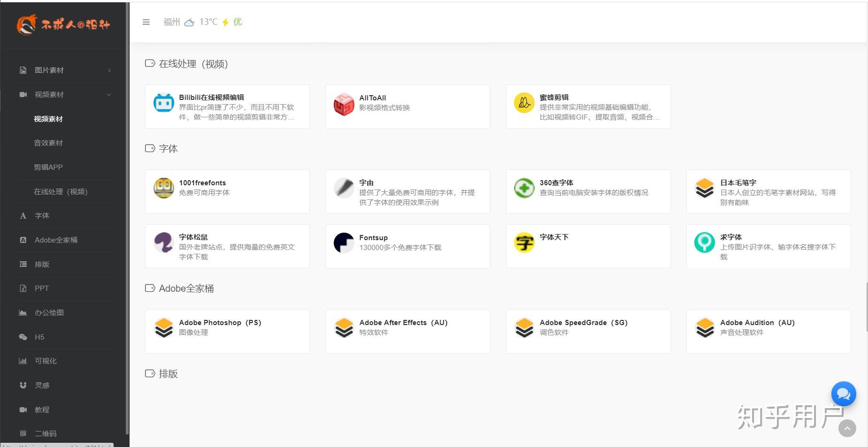Click the 灵感 magnet icon
This screenshot has height=447, width=868.
pos(23,386)
